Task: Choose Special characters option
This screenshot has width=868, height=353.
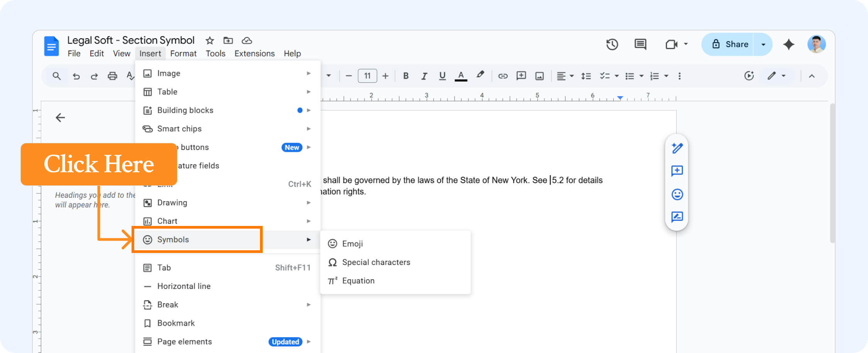Action: [395, 262]
